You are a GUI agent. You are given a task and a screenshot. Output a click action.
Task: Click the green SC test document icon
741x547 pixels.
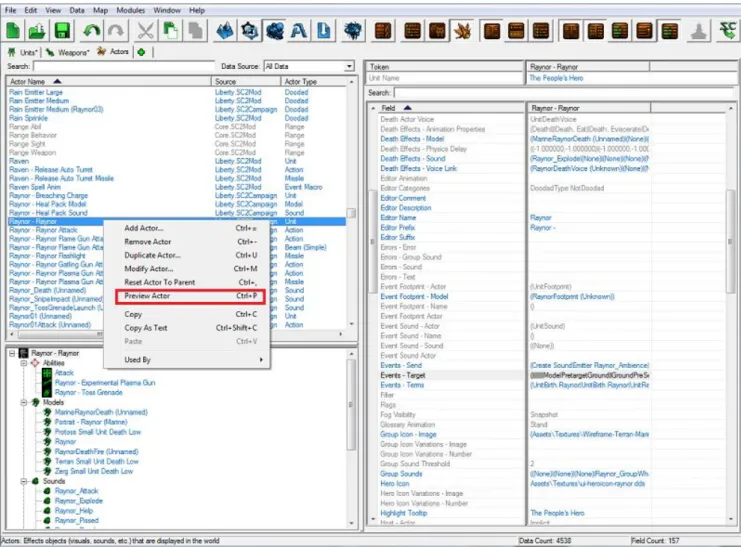[728, 31]
